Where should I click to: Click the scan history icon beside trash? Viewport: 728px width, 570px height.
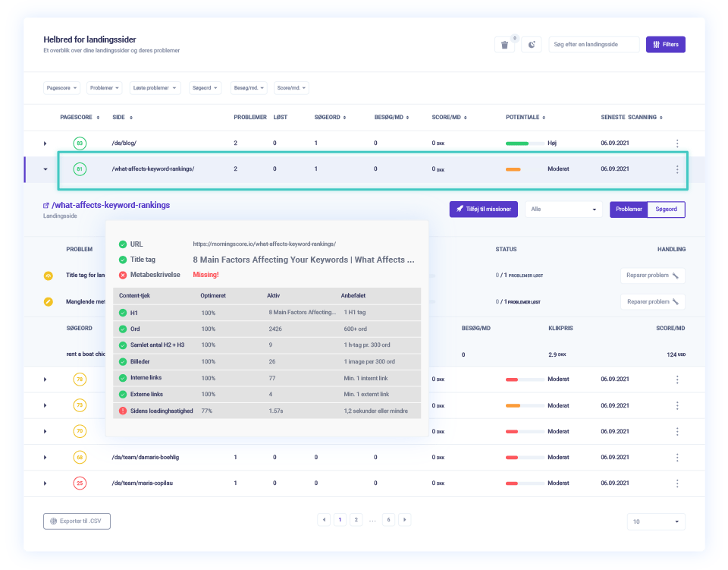tap(532, 45)
